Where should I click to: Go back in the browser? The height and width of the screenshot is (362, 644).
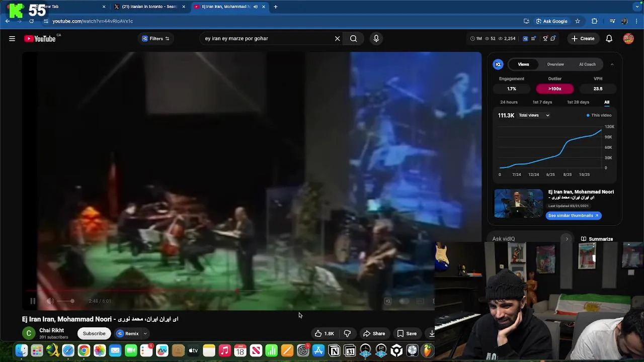pos(8,21)
